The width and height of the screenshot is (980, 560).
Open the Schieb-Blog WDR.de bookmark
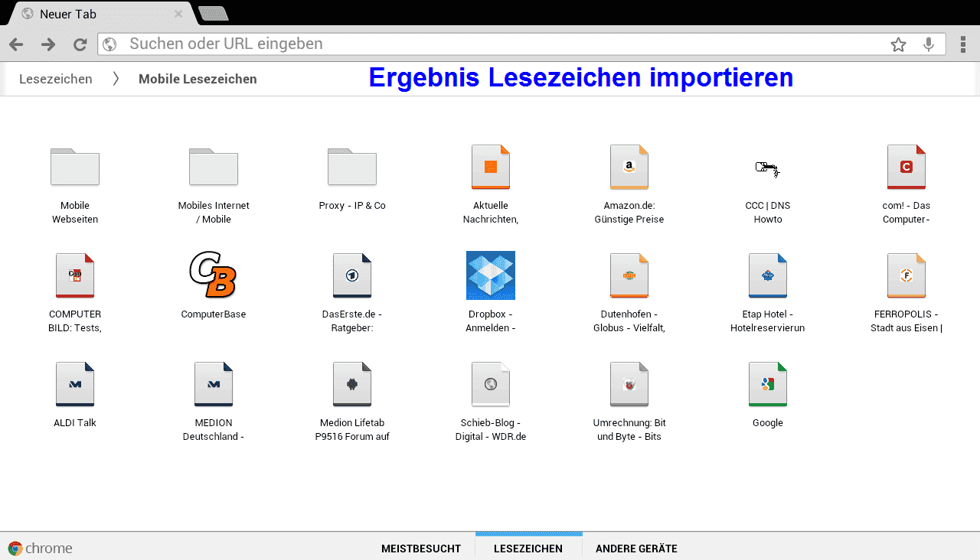[x=491, y=403]
